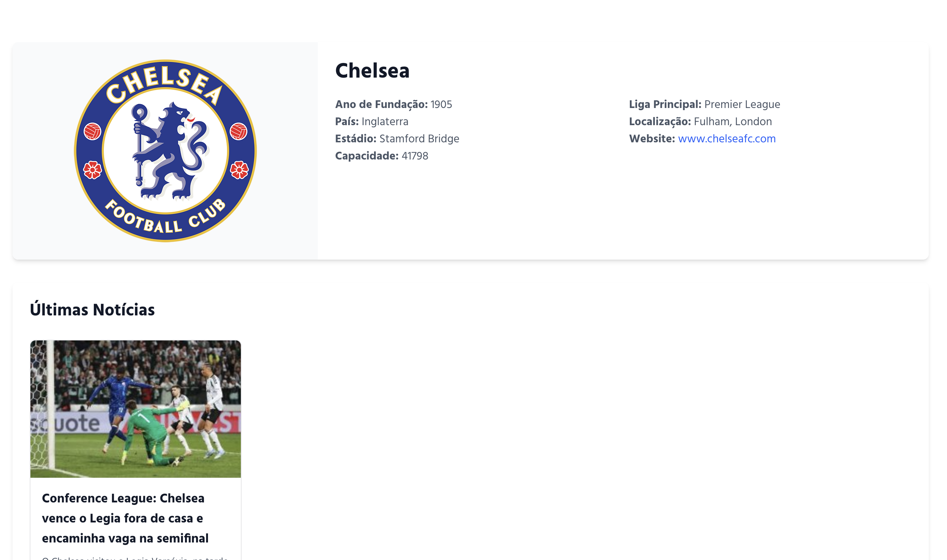Open the Conference League news photo
Screen dimensions: 947x560
(135, 409)
